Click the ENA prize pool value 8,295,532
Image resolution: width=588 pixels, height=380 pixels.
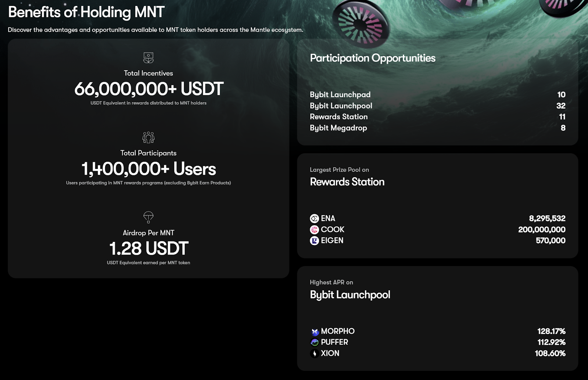coord(547,219)
